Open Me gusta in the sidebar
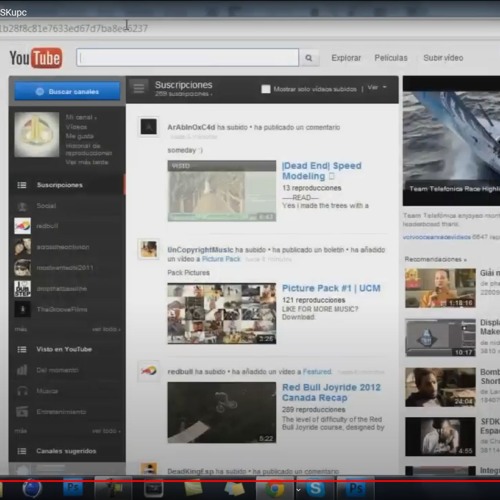500x500 pixels. pos(80,136)
